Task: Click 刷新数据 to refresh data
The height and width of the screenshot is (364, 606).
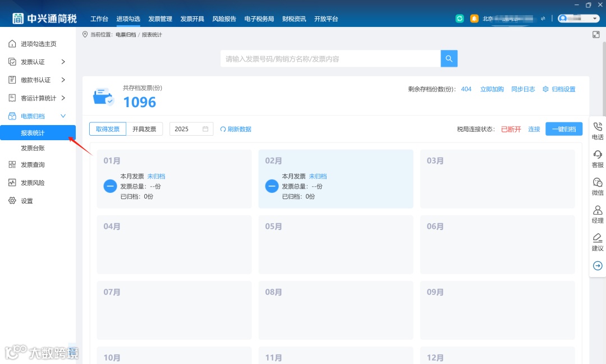Action: [236, 129]
